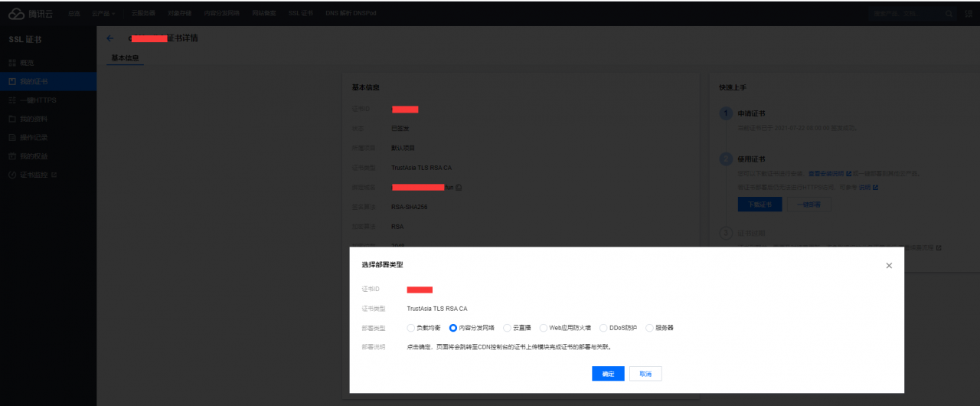Open the 说明 link about HTTPS access

pyautogui.click(x=864, y=187)
